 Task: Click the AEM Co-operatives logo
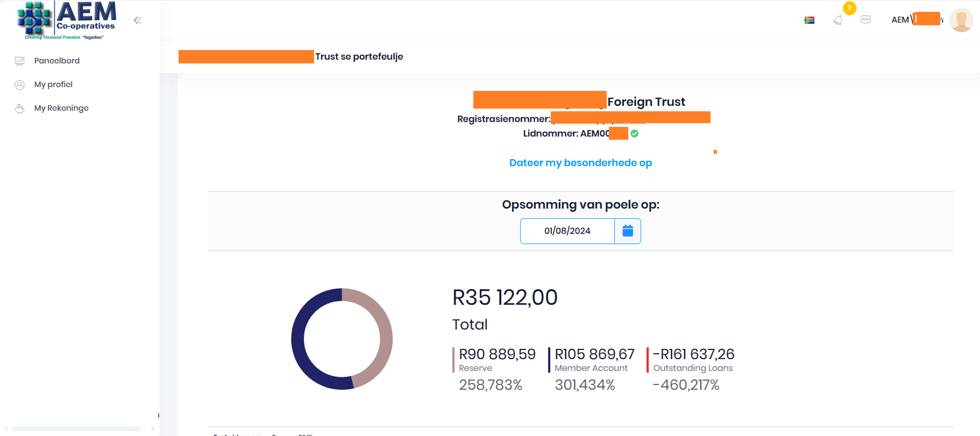67,20
